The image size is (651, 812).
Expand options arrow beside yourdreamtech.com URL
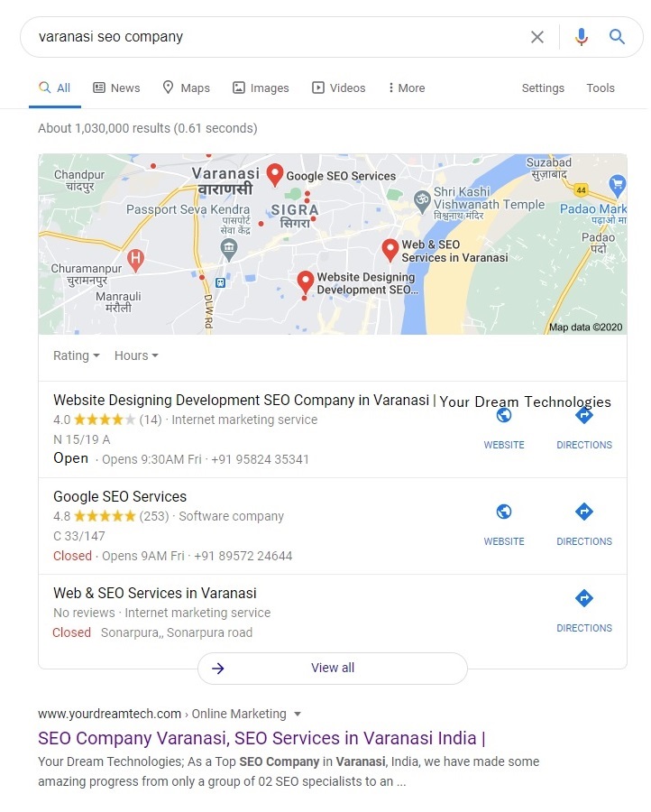coord(298,715)
